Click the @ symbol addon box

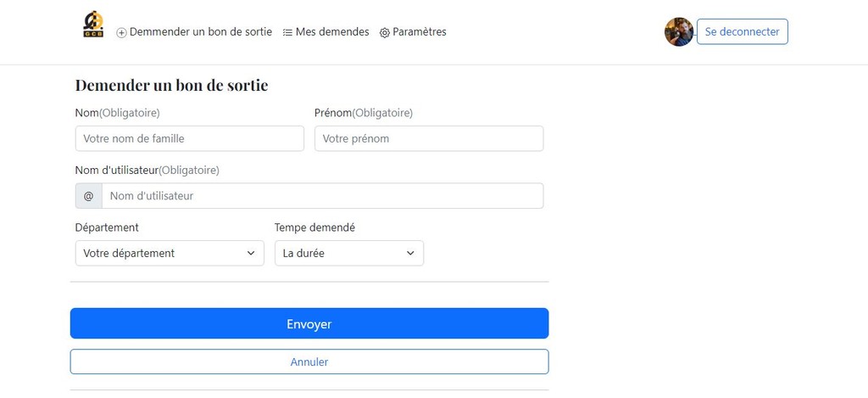point(88,196)
